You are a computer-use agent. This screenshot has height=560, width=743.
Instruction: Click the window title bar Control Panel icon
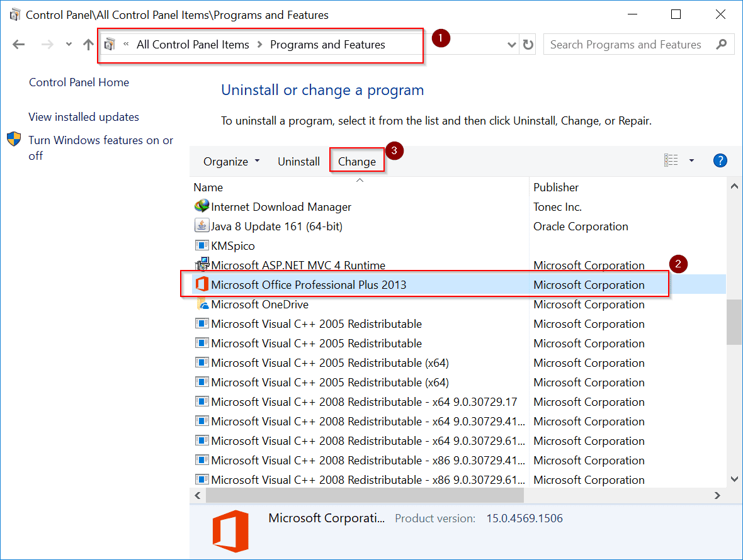pyautogui.click(x=15, y=14)
